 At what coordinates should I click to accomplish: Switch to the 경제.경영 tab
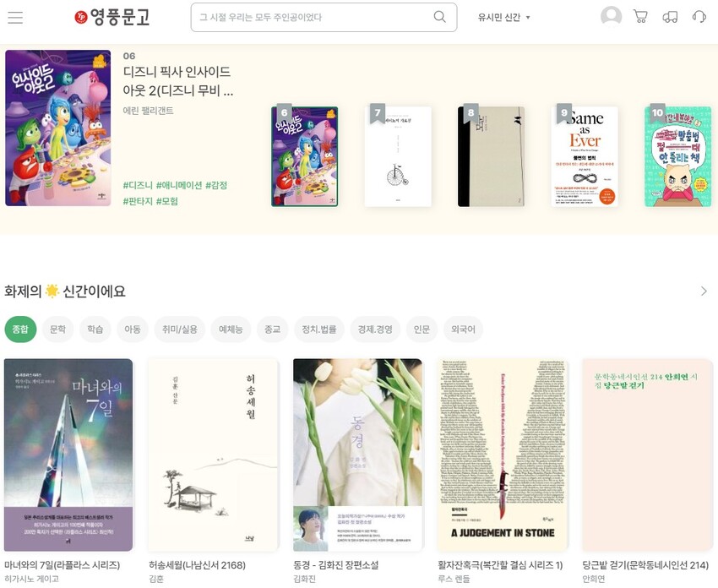[x=375, y=329]
